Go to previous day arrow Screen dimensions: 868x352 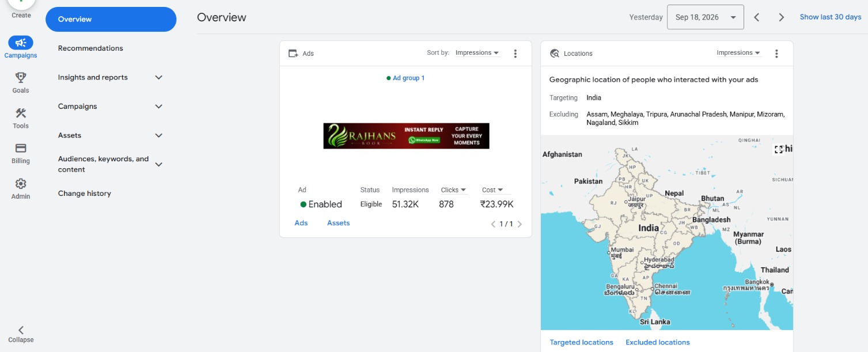tap(757, 17)
